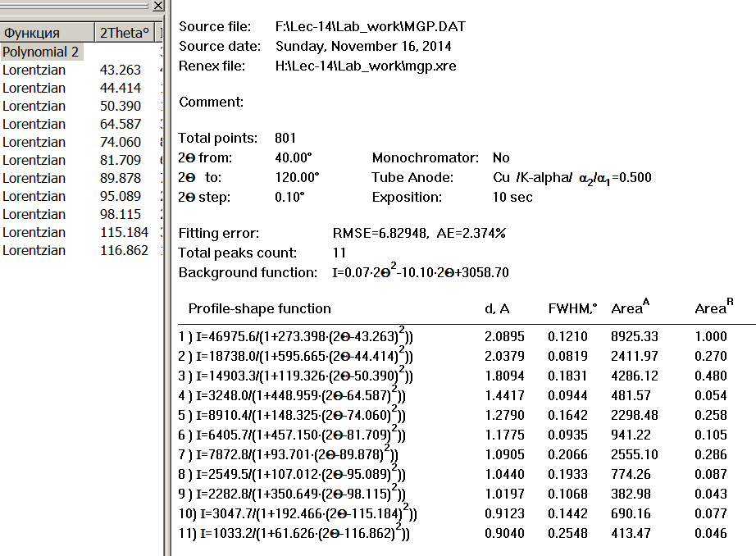Click the relative area value 1.000
756x556 pixels.
click(x=711, y=336)
